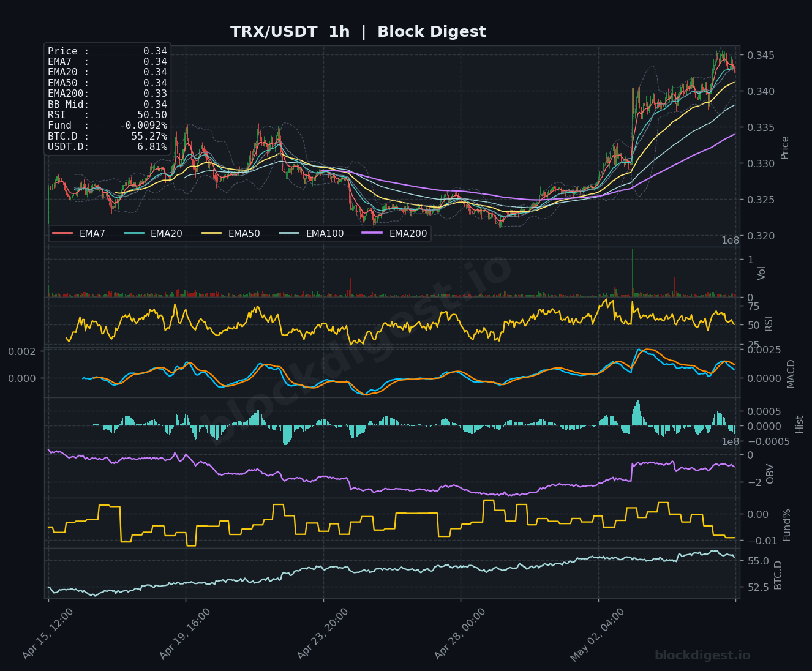Screen dimensions: 812x671
Task: Click the Price row in info box
Action: pos(107,51)
